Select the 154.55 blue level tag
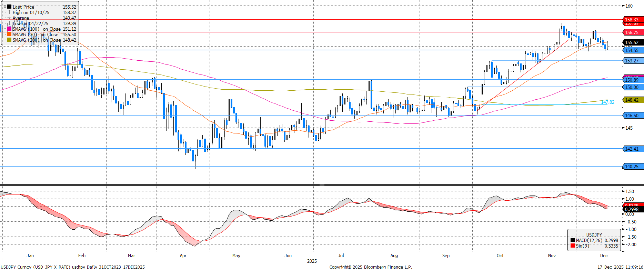Image resolution: width=644 pixels, height=270 pixels. 632,50
